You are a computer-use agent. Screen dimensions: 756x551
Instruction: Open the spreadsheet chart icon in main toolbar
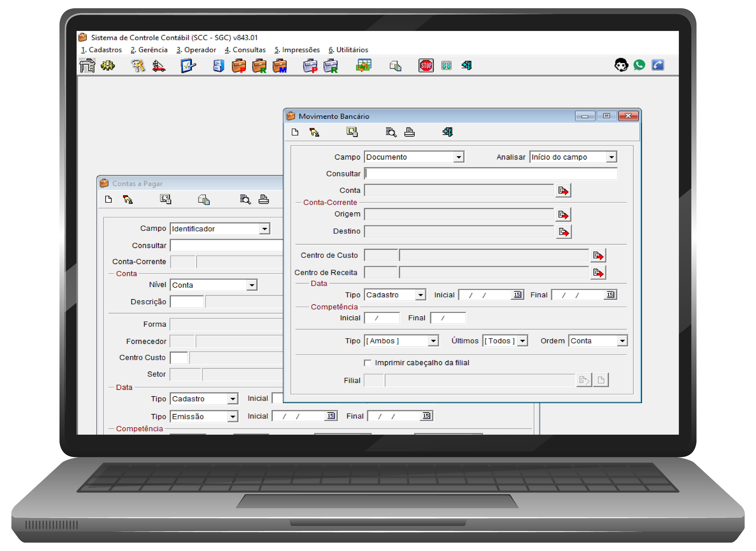coord(364,65)
